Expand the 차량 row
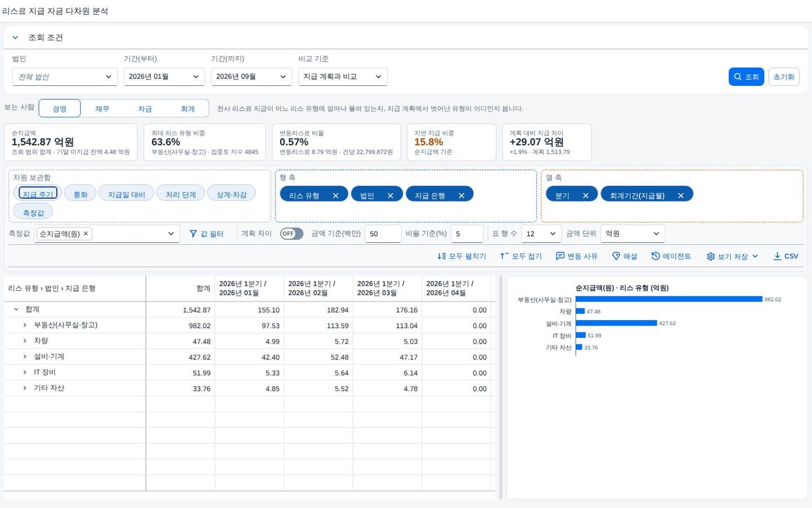This screenshot has height=508, width=812. click(x=25, y=341)
